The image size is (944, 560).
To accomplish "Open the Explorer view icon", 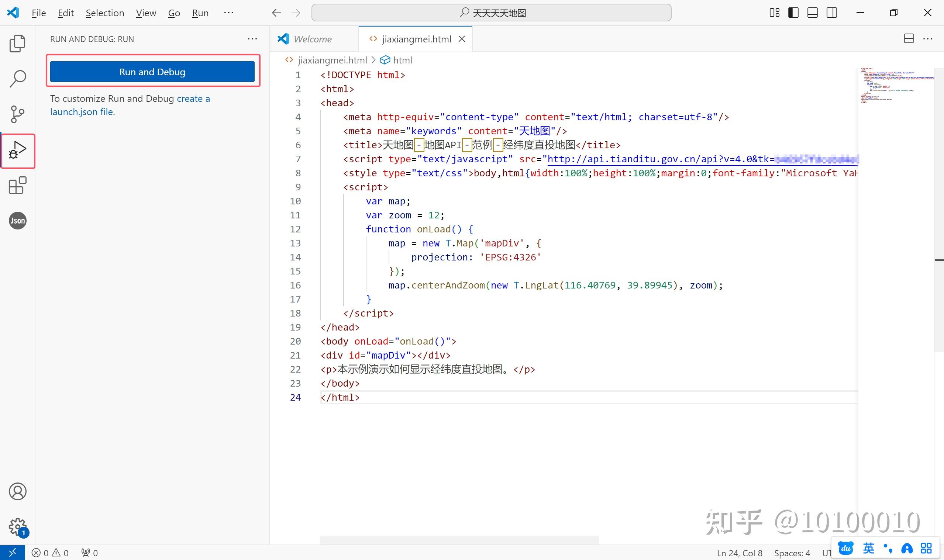I will click(x=17, y=44).
